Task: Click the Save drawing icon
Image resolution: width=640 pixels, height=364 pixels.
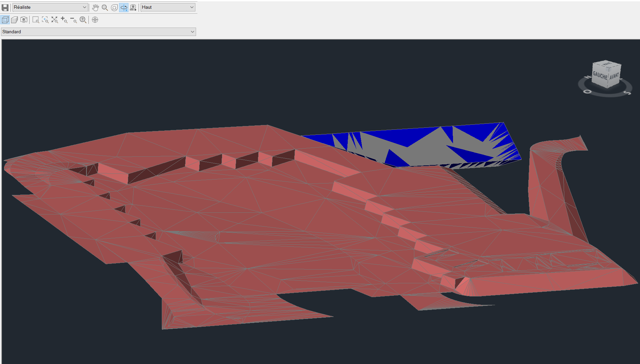Action: click(x=5, y=7)
